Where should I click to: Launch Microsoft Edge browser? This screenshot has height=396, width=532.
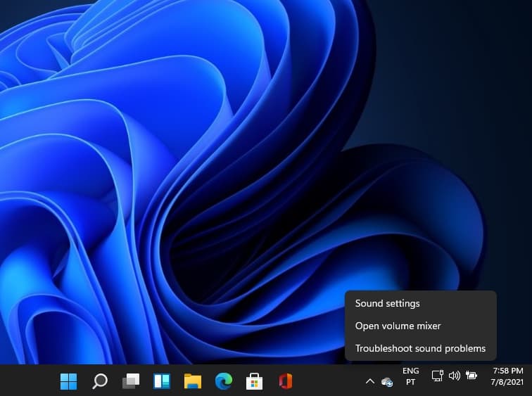pyautogui.click(x=224, y=381)
